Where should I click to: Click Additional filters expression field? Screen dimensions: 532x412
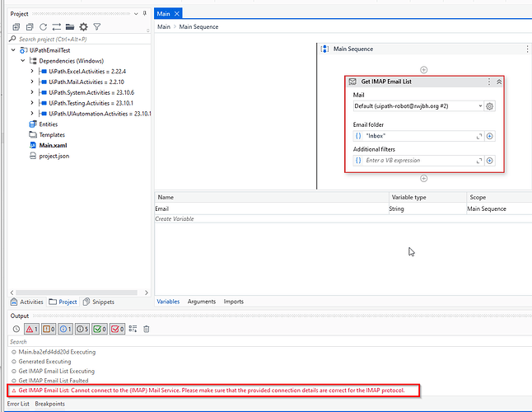coord(418,161)
